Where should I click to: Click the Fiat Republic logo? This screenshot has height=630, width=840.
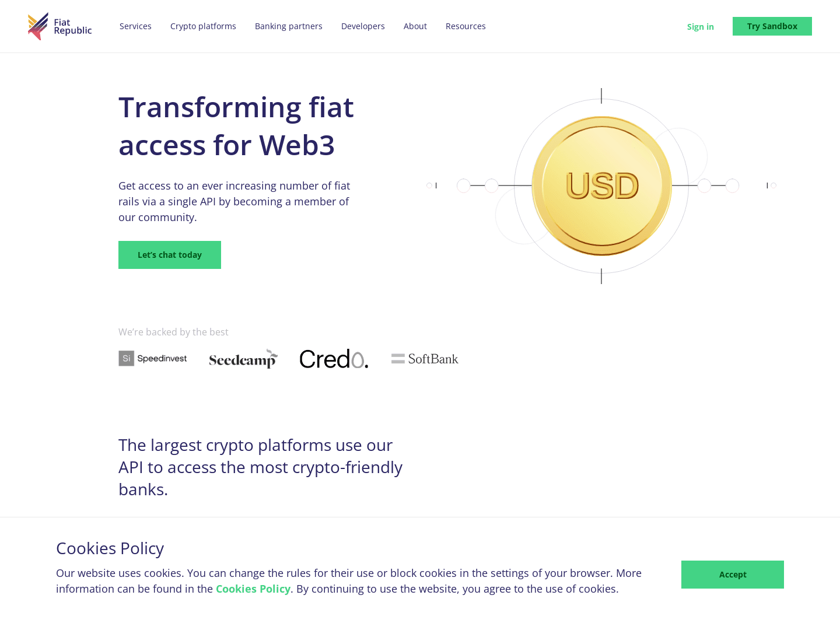pos(59,26)
